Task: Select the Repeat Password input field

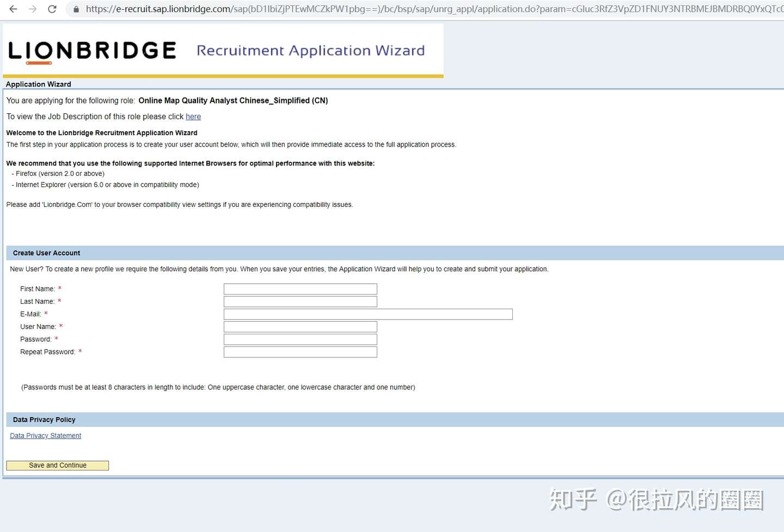Action: (x=301, y=352)
